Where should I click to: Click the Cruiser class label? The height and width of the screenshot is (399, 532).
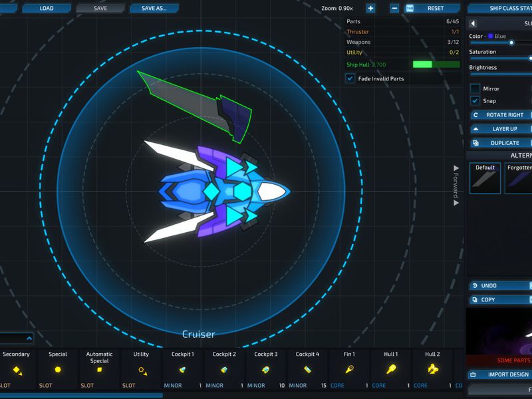click(x=198, y=334)
